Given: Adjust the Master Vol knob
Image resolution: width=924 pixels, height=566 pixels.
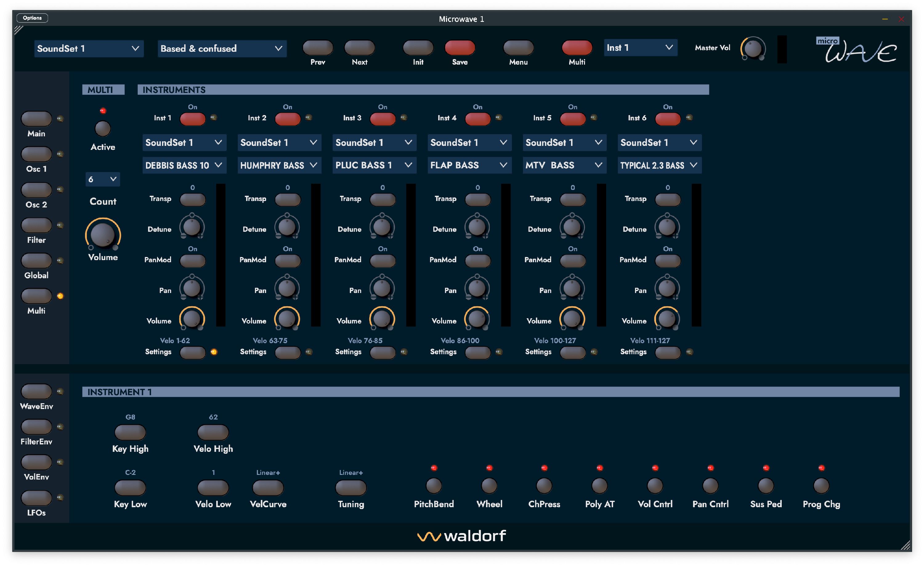Looking at the screenshot, I should coord(753,49).
